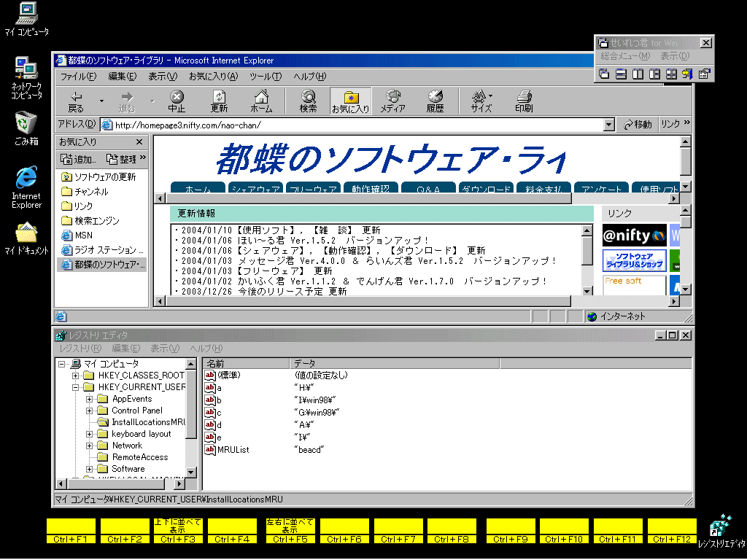This screenshot has width=747, height=560.
Task: Select レジストリエディタ desktop shortcut icon
Action: [721, 532]
